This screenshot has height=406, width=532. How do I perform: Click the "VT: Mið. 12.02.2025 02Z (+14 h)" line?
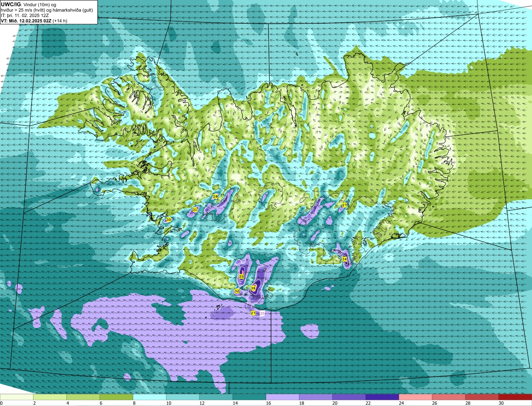34,20
